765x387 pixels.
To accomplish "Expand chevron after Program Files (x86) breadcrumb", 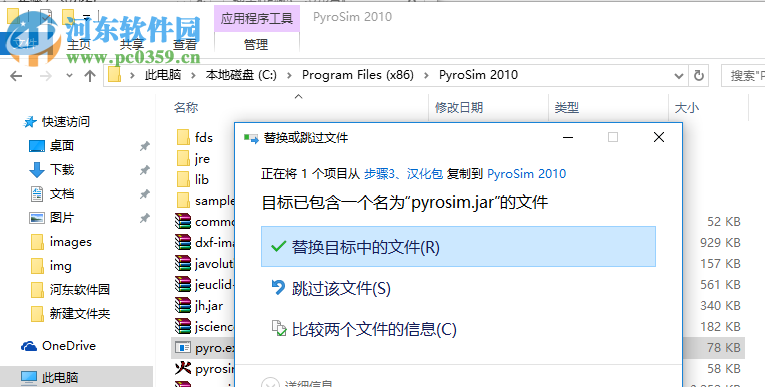I will tap(427, 76).
